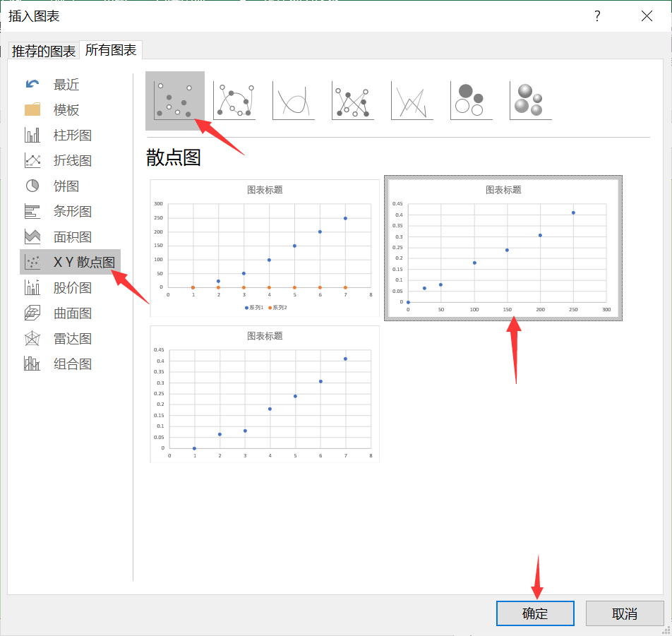This screenshot has width=672, height=636.
Task: Click the 取消 button
Action: point(625,613)
